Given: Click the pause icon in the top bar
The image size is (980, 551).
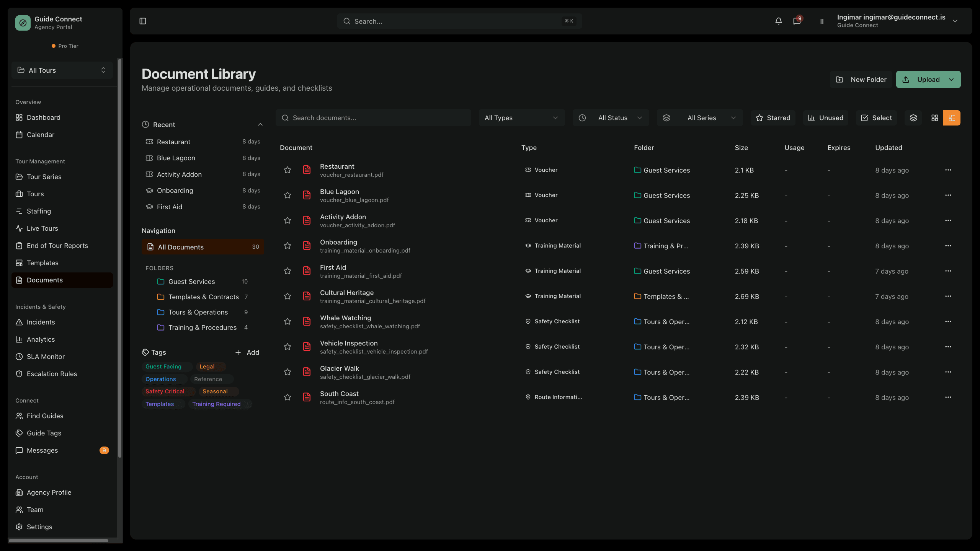Looking at the screenshot, I should (x=822, y=21).
